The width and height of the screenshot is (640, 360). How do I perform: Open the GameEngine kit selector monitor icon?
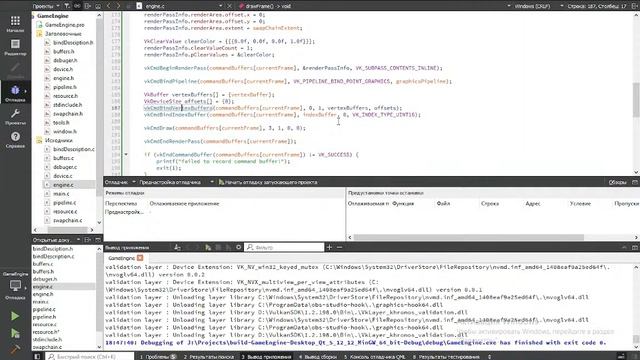(x=15, y=285)
